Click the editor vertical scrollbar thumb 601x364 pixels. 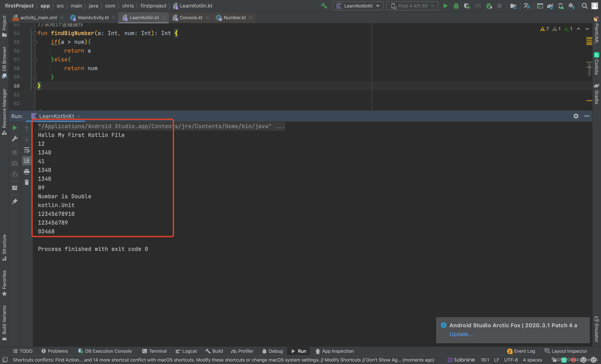pos(589,69)
